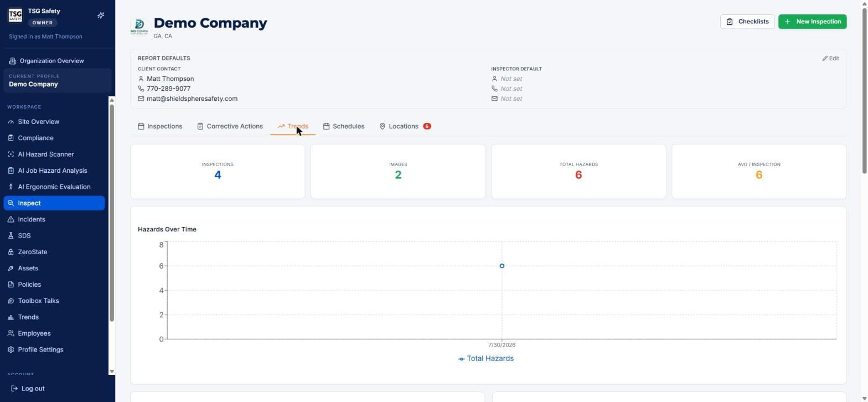Click the sidebar Trends chart icon
The image size is (868, 402).
[11, 317]
